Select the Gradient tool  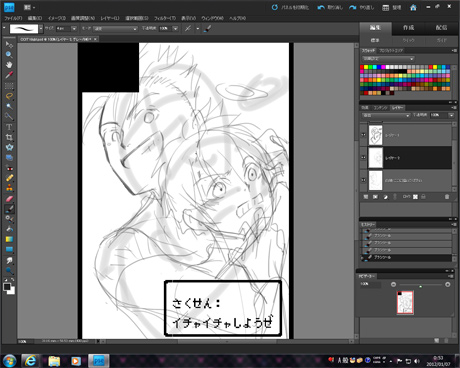(x=9, y=239)
